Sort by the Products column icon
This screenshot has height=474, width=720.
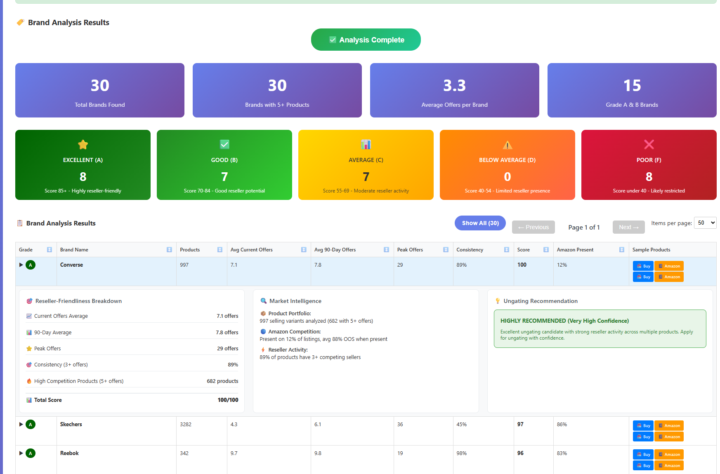click(x=219, y=249)
